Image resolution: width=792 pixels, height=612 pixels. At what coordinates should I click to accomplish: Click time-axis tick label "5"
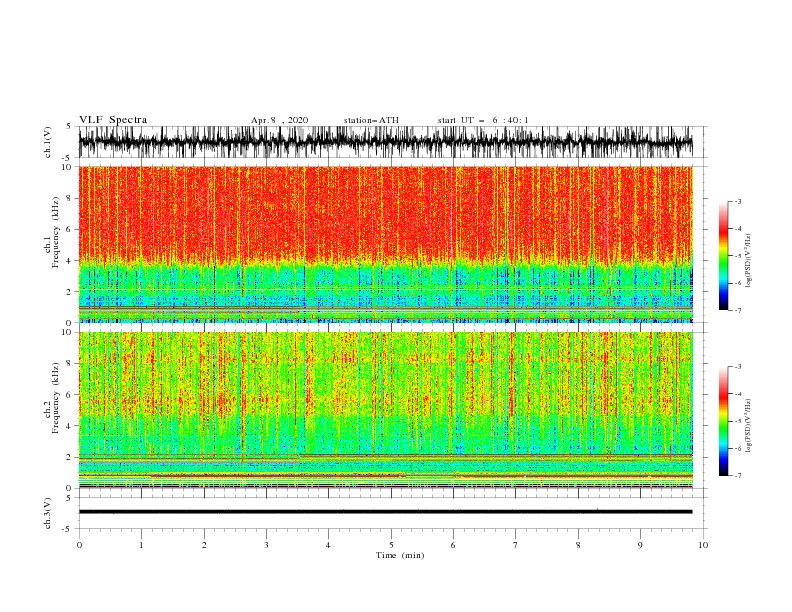click(391, 545)
